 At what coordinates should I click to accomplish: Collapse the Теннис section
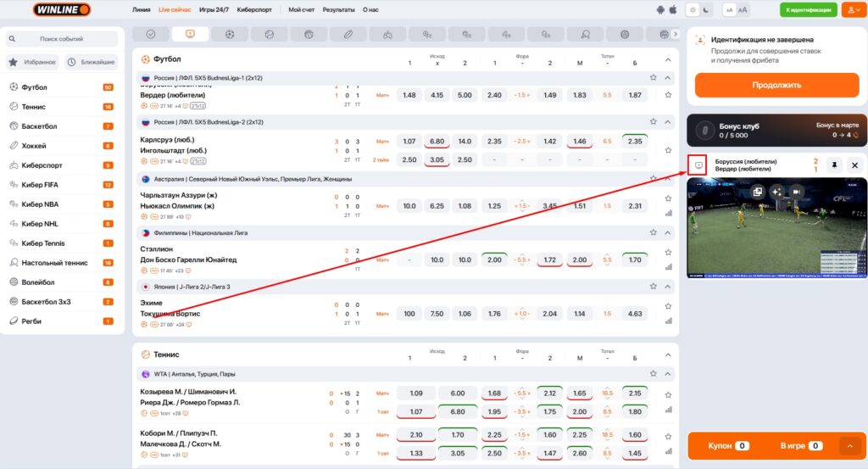tap(668, 354)
